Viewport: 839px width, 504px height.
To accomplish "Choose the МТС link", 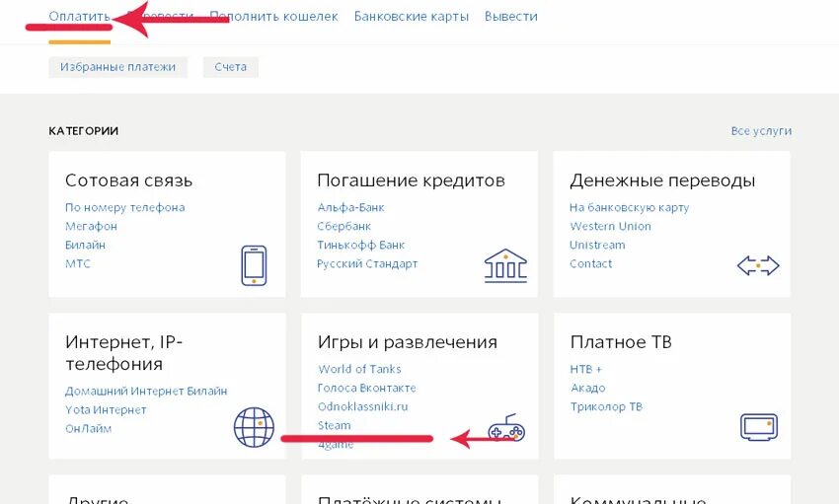I will (x=78, y=263).
